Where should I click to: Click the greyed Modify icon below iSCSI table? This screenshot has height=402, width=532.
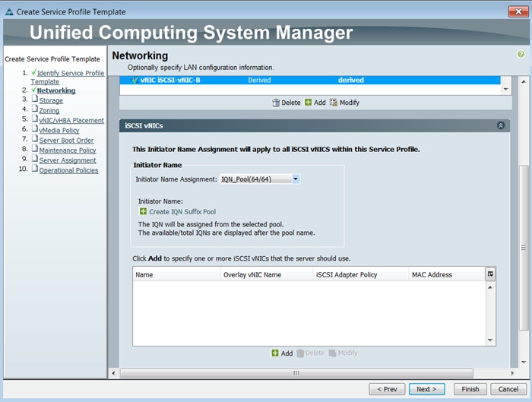[x=332, y=353]
